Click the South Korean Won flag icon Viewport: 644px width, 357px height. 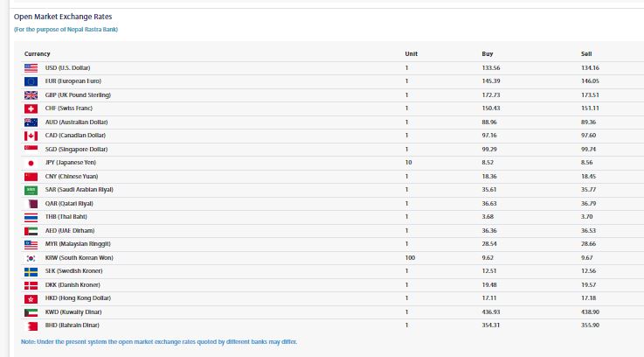[31, 258]
